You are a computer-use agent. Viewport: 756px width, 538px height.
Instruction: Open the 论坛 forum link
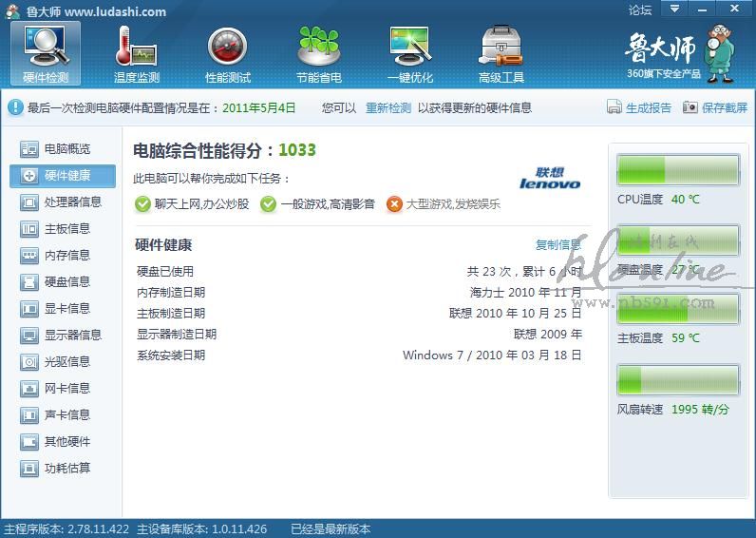(x=640, y=10)
